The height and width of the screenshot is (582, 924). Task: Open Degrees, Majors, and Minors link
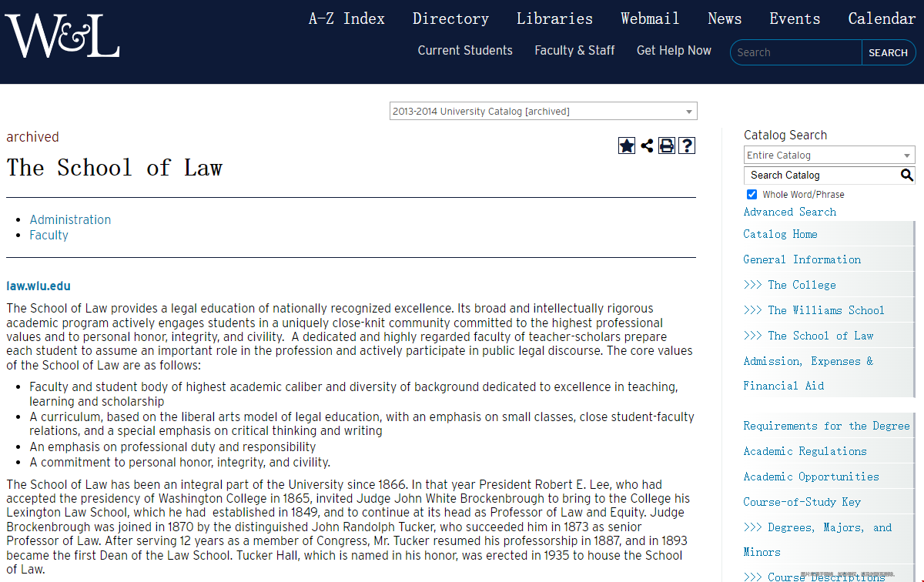pyautogui.click(x=818, y=540)
